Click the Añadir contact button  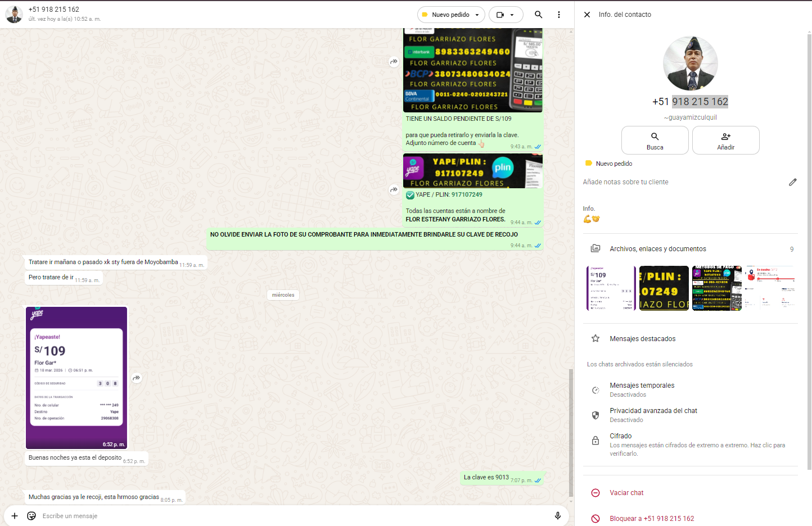point(725,140)
